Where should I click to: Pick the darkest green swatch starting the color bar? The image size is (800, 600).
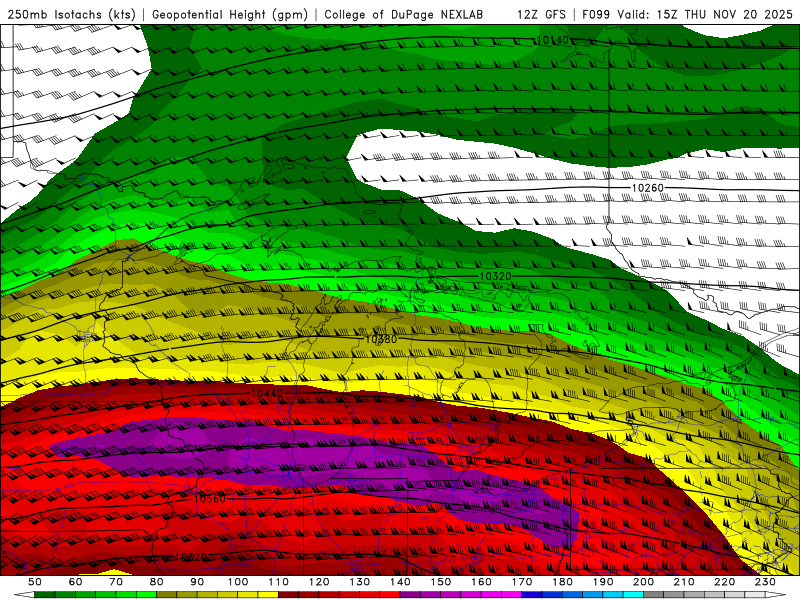45,595
